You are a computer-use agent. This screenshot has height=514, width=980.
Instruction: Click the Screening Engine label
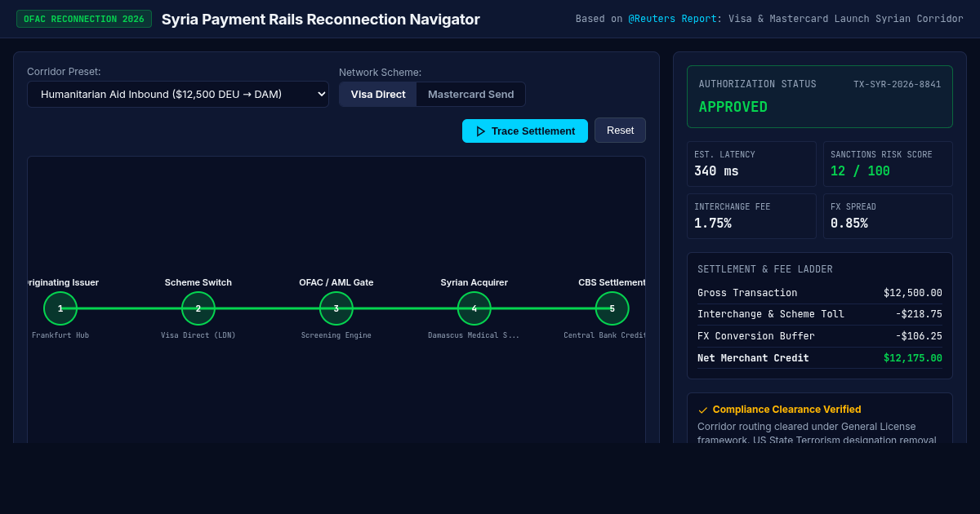pyautogui.click(x=336, y=335)
